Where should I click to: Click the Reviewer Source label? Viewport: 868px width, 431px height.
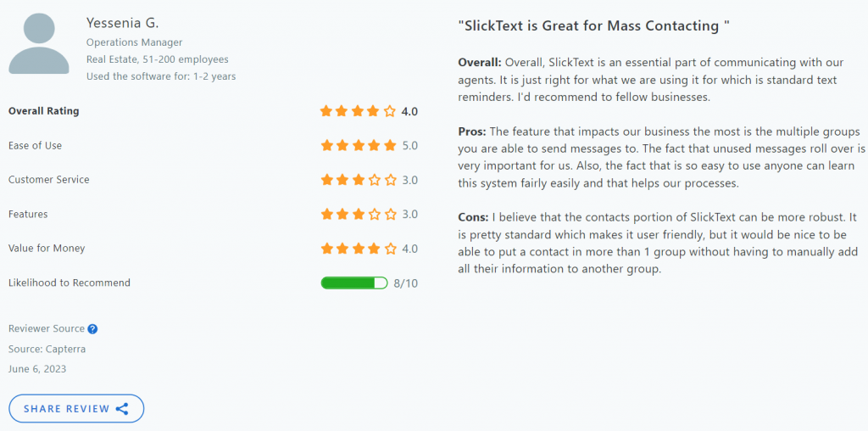pyautogui.click(x=47, y=328)
